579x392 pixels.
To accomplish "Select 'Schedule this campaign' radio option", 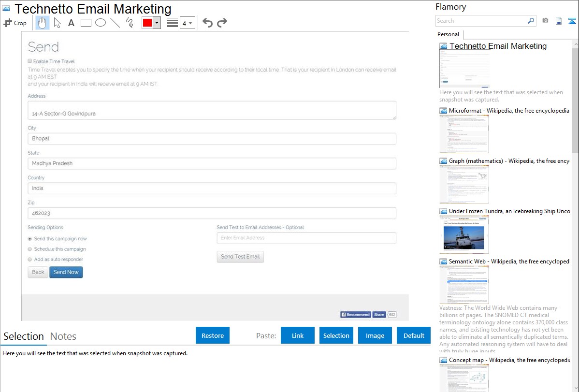I will (30, 249).
